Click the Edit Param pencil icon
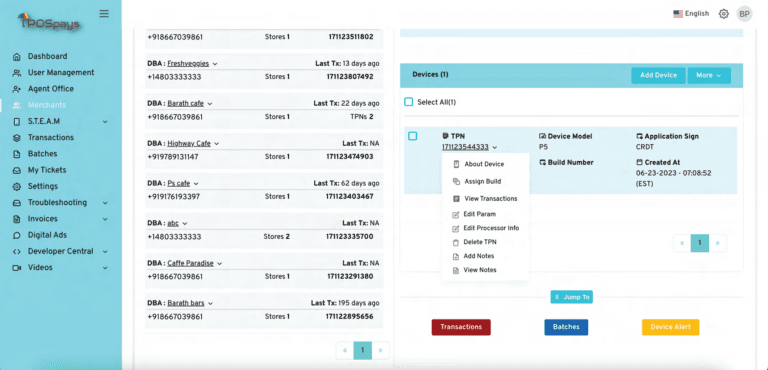 click(456, 214)
